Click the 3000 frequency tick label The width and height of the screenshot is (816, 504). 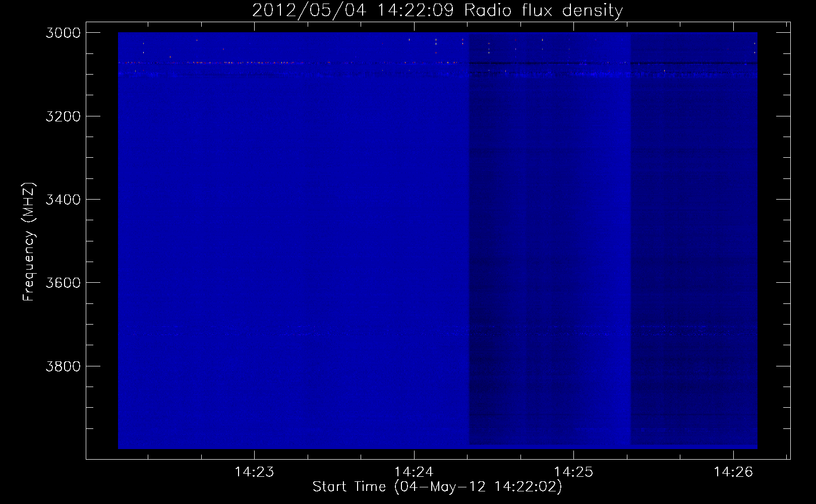coord(63,33)
